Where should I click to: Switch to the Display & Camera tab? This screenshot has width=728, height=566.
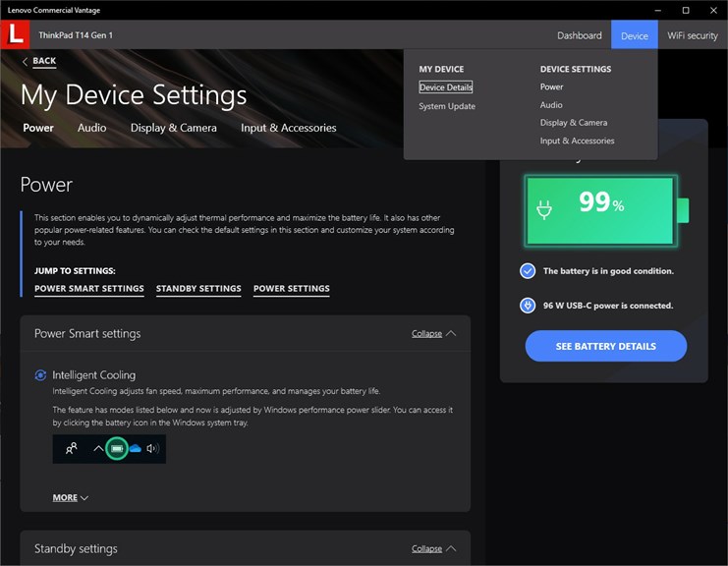(173, 128)
